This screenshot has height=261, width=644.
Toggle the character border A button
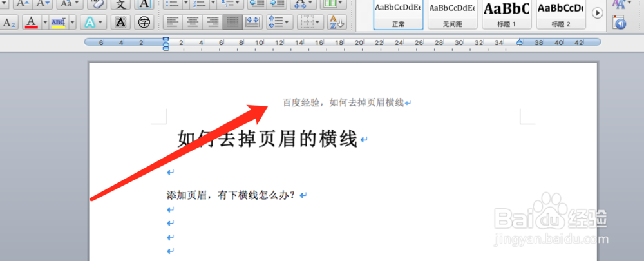click(144, 4)
